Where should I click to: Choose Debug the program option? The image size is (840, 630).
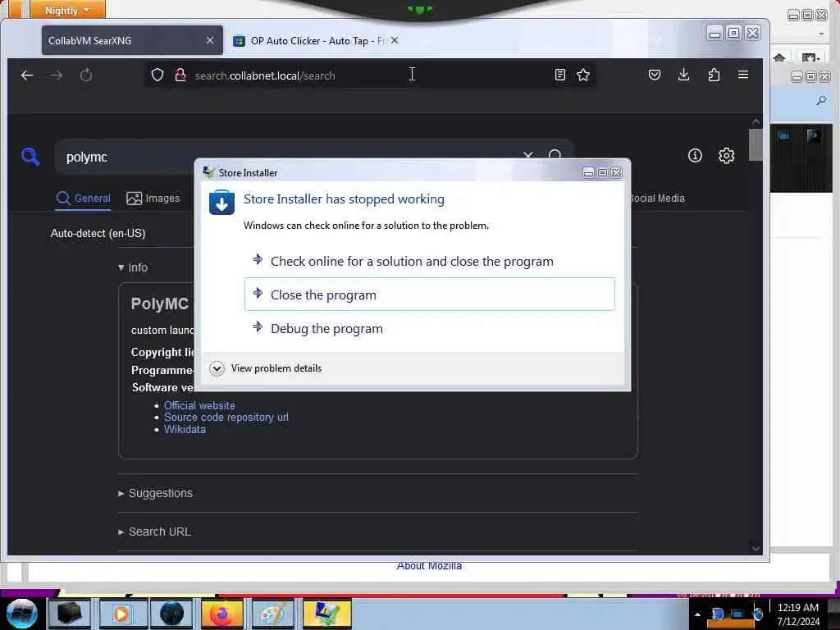[430, 328]
